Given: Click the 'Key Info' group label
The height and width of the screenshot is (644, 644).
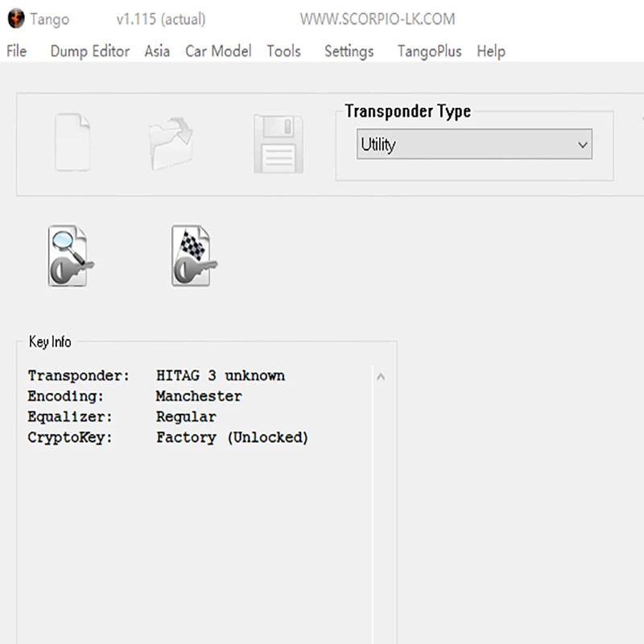Looking at the screenshot, I should [50, 341].
